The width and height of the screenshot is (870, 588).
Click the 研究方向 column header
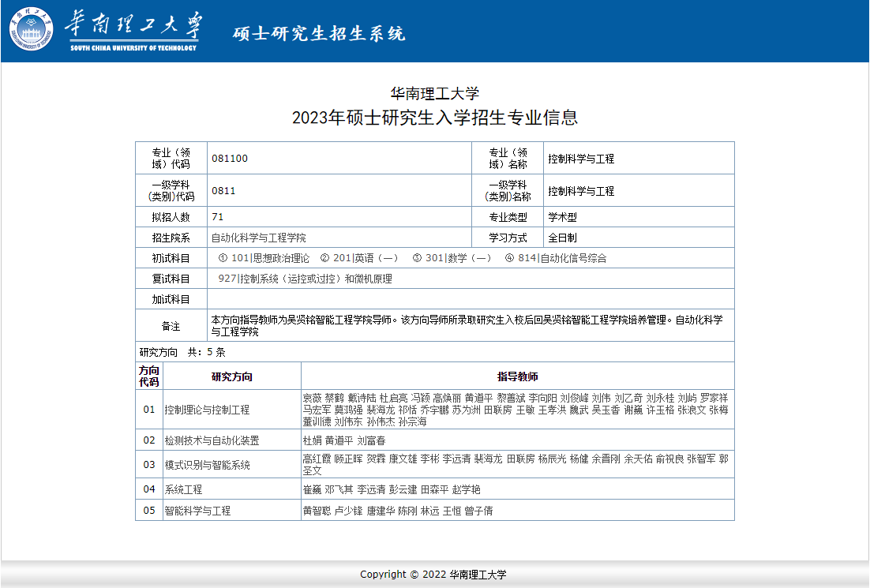232,376
